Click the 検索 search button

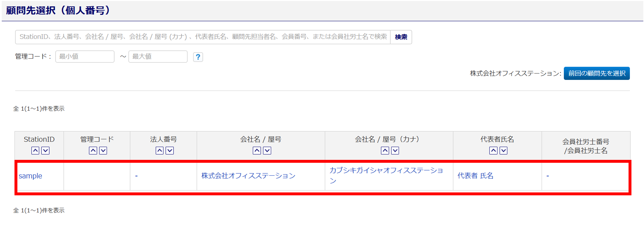point(401,37)
